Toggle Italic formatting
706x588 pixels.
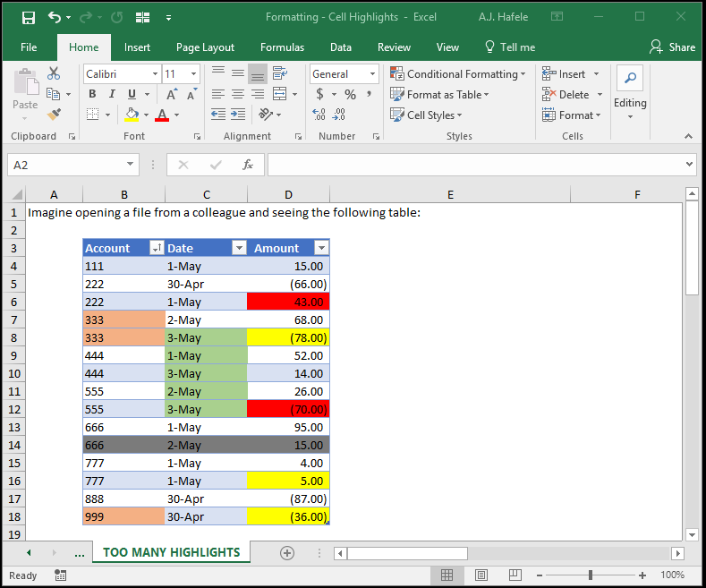point(112,94)
